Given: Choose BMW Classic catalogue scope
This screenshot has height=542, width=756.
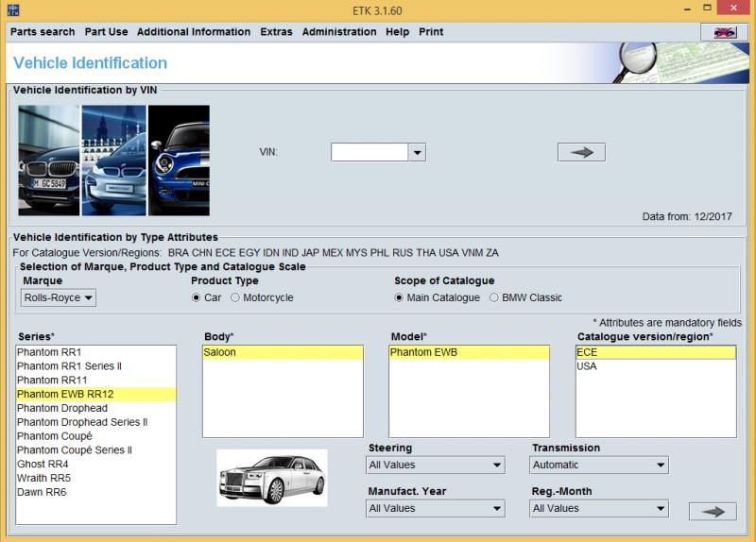Looking at the screenshot, I should click(x=493, y=297).
